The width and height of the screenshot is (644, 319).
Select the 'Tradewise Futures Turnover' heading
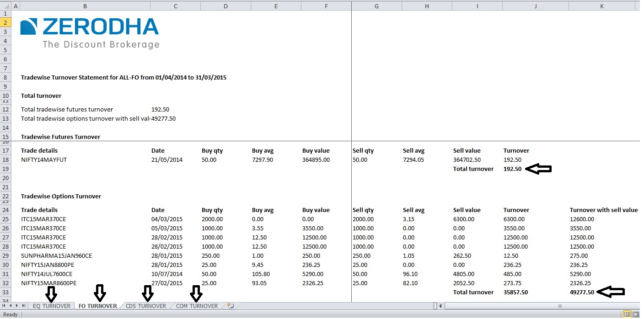pyautogui.click(x=60, y=137)
